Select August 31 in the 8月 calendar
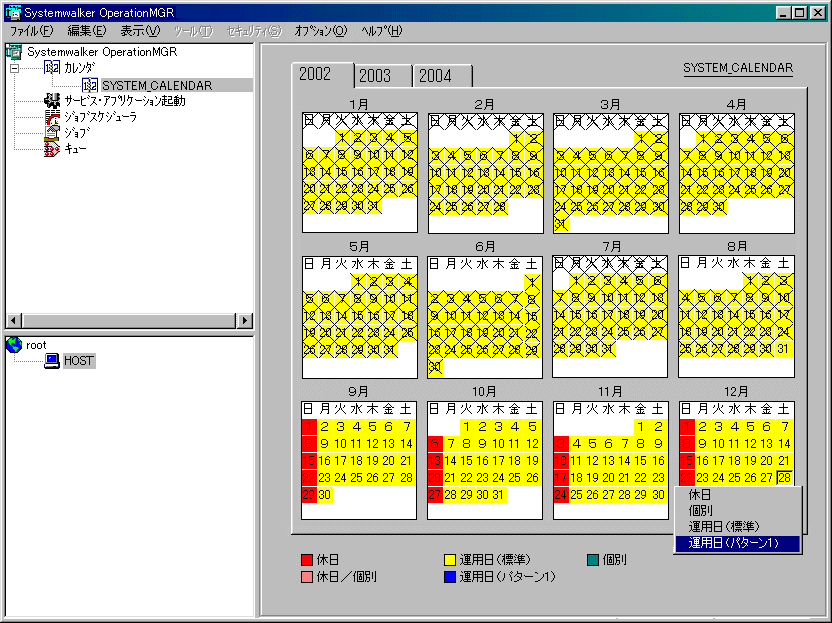Viewport: 832px width, 623px height. tap(783, 349)
